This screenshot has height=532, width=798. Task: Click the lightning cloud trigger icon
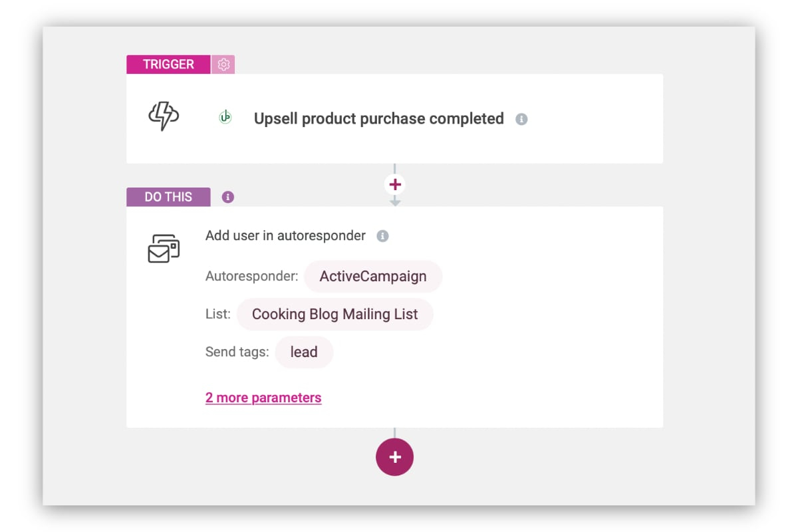tap(163, 115)
